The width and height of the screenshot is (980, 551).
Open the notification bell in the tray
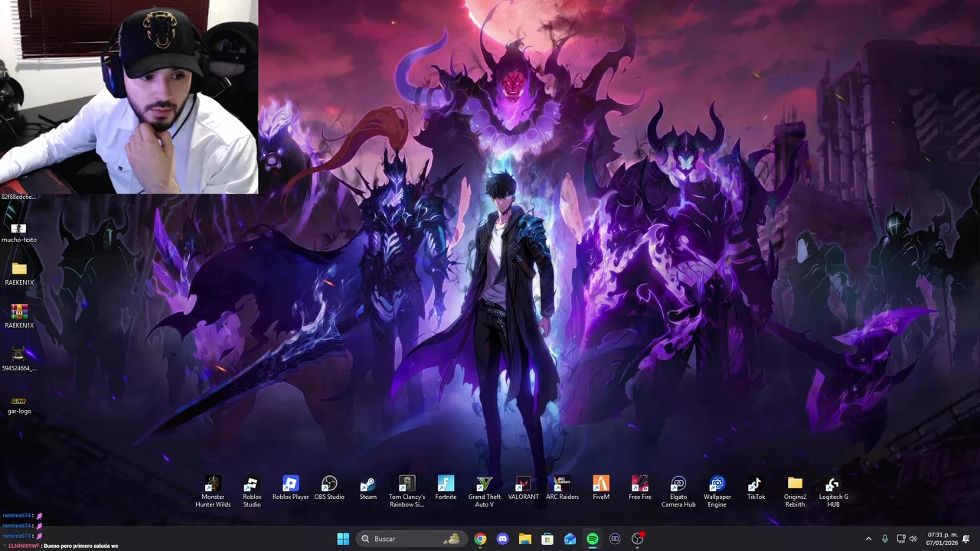tap(966, 539)
